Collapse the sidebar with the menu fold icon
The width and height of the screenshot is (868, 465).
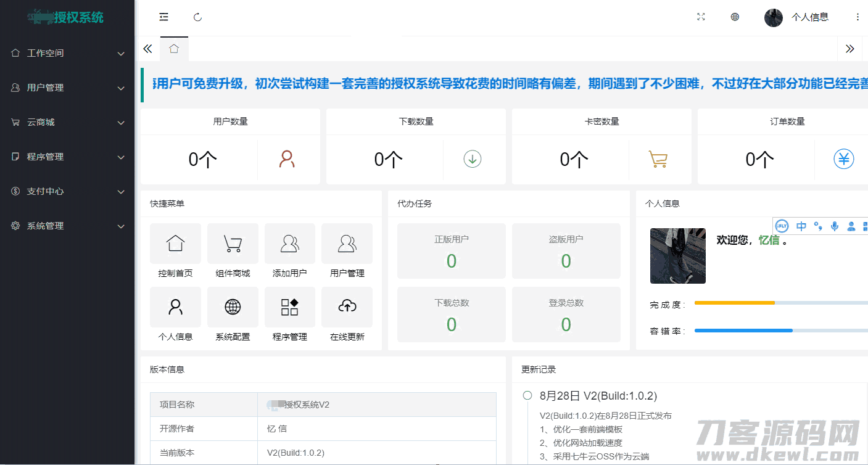pyautogui.click(x=163, y=17)
